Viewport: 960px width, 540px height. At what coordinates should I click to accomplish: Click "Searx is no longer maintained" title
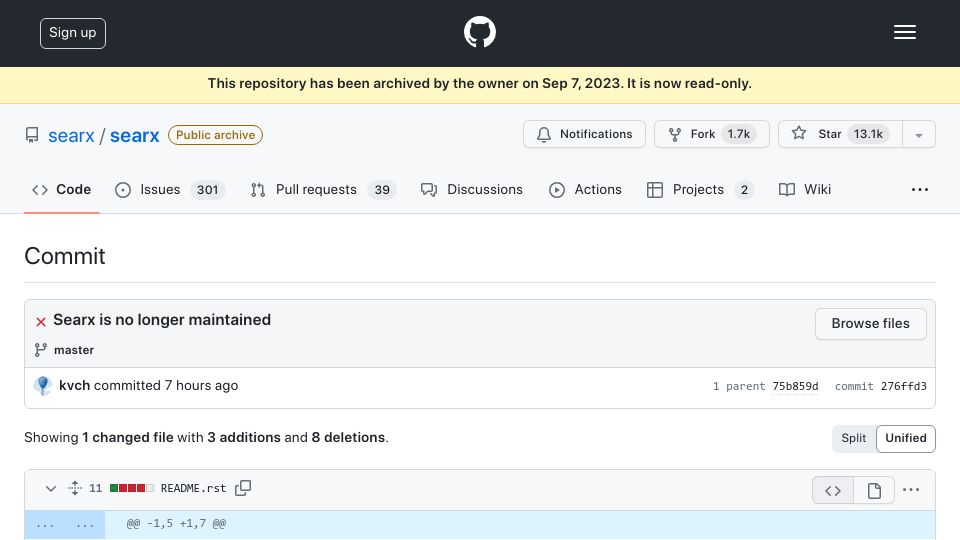pos(162,320)
